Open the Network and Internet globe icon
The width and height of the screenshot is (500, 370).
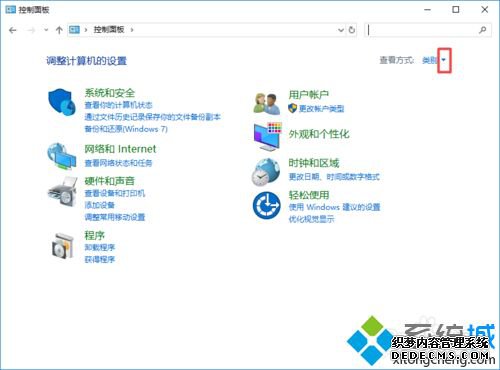tap(62, 156)
